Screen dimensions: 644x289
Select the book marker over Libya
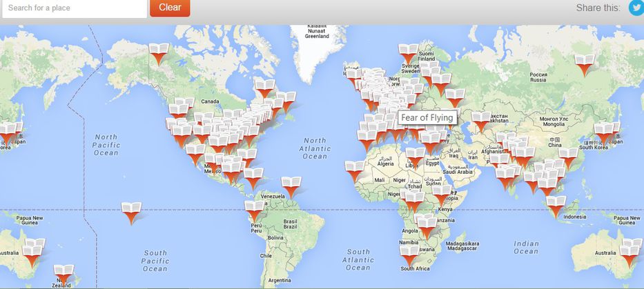(416, 158)
